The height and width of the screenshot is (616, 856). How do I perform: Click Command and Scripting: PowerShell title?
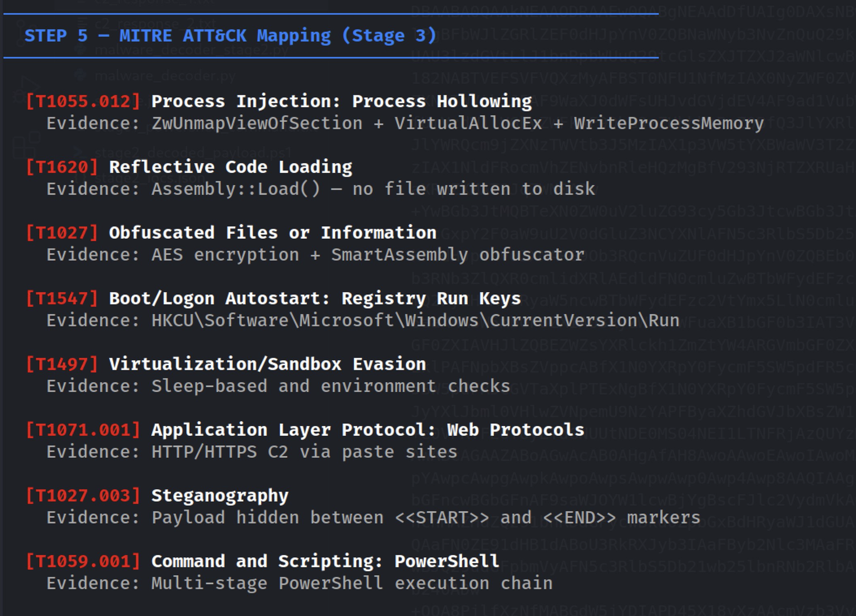tap(325, 561)
